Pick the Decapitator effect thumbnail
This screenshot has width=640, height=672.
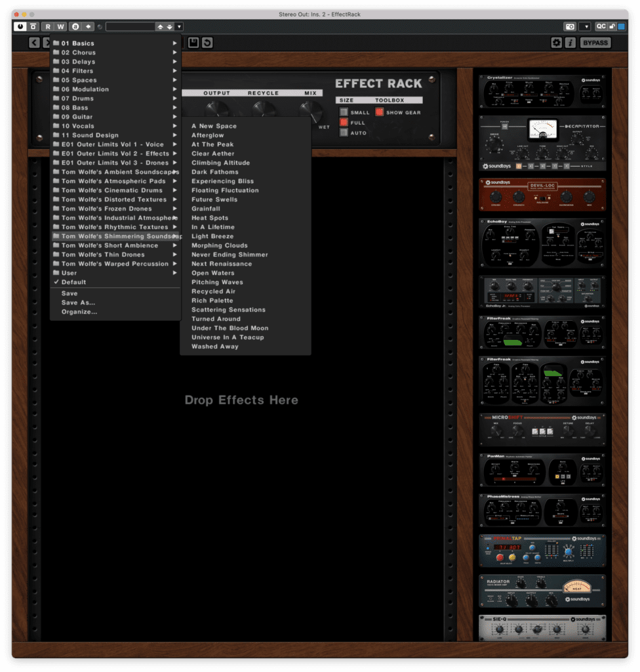(x=542, y=143)
